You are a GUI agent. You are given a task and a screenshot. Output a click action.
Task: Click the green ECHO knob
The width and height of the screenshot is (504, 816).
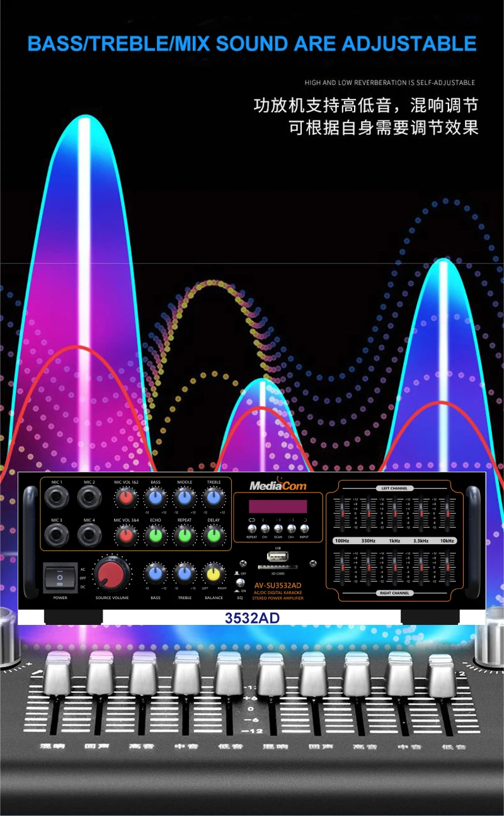[x=155, y=535]
